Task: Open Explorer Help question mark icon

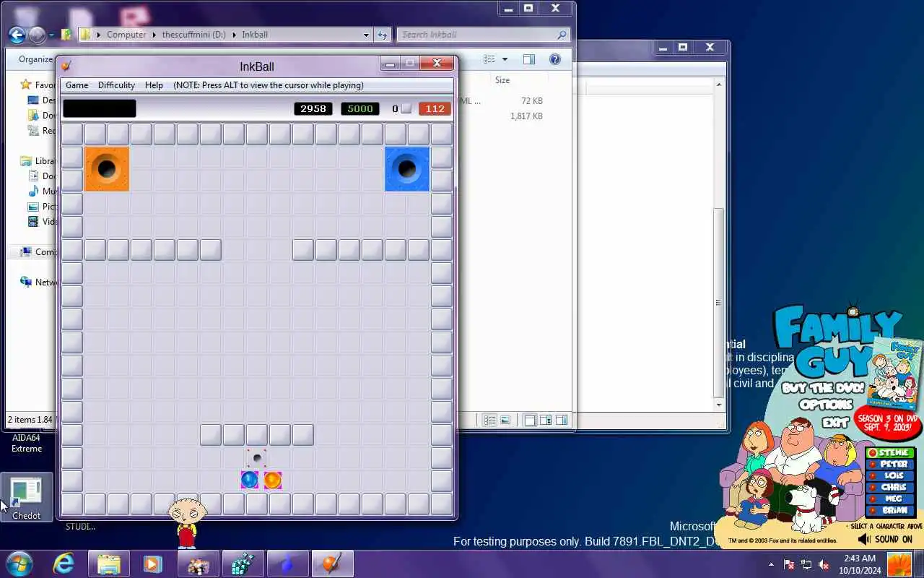Action: pyautogui.click(x=555, y=59)
